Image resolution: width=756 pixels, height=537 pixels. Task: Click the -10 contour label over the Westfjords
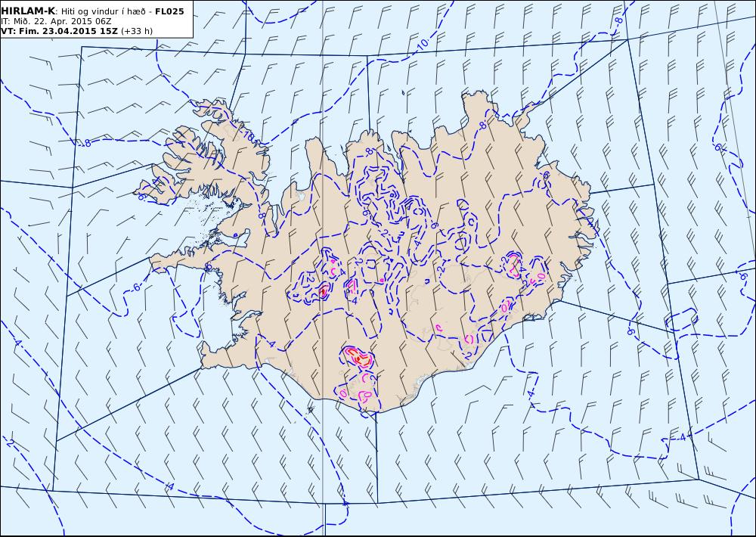tap(247, 136)
